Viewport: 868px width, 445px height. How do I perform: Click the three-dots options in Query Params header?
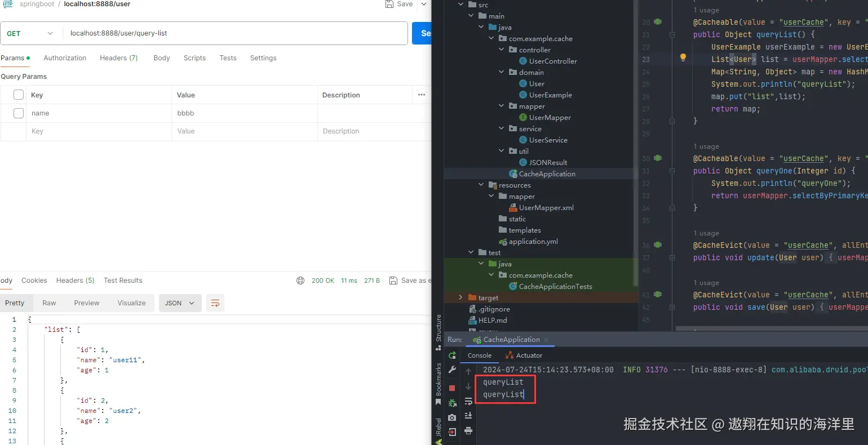pos(422,95)
